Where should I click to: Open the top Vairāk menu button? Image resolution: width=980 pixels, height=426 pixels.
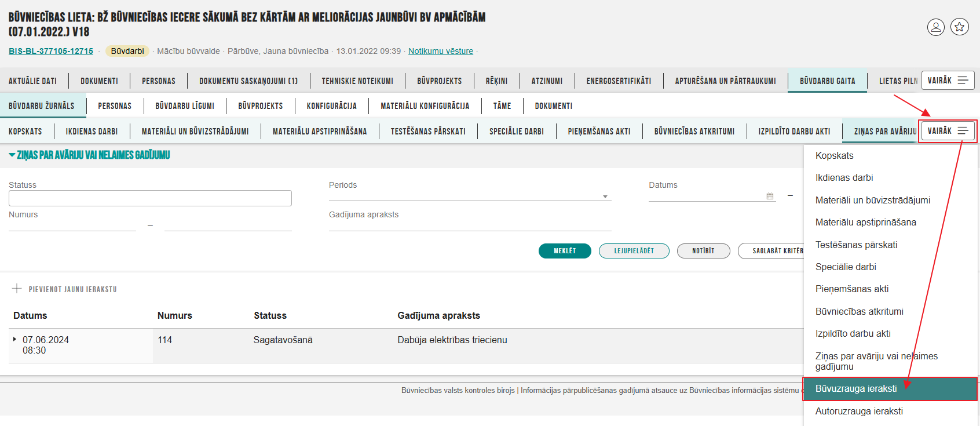point(948,80)
